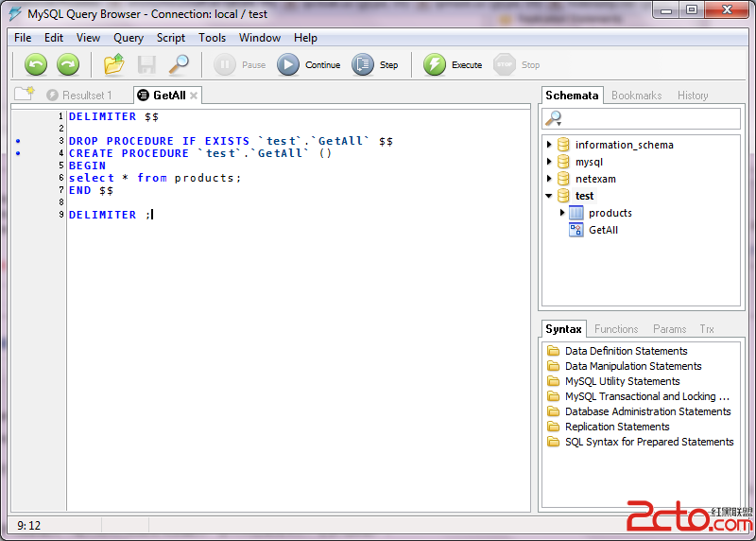This screenshot has height=541, width=756.
Task: Click the new tab icon with star
Action: click(25, 93)
